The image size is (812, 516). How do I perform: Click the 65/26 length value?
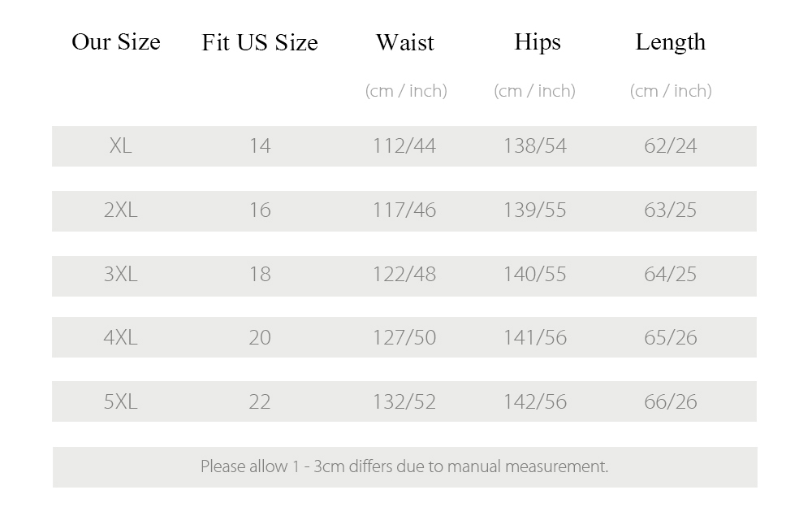coord(671,338)
